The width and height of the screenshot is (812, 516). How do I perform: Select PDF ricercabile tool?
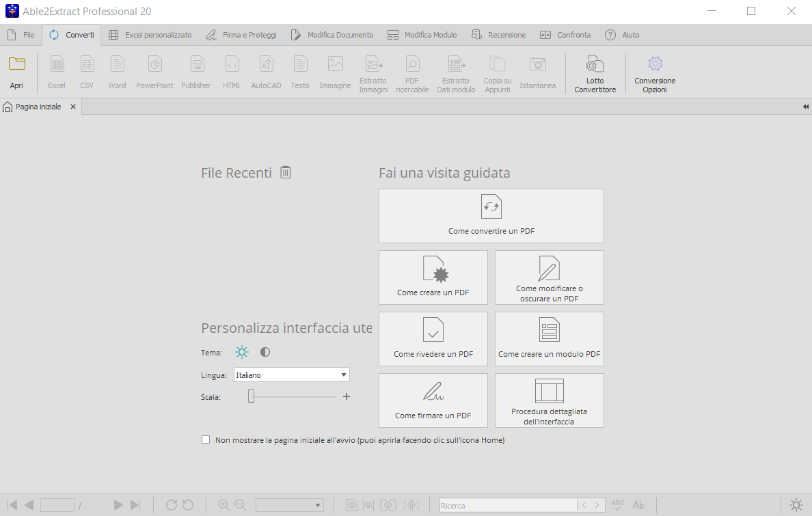coord(412,74)
